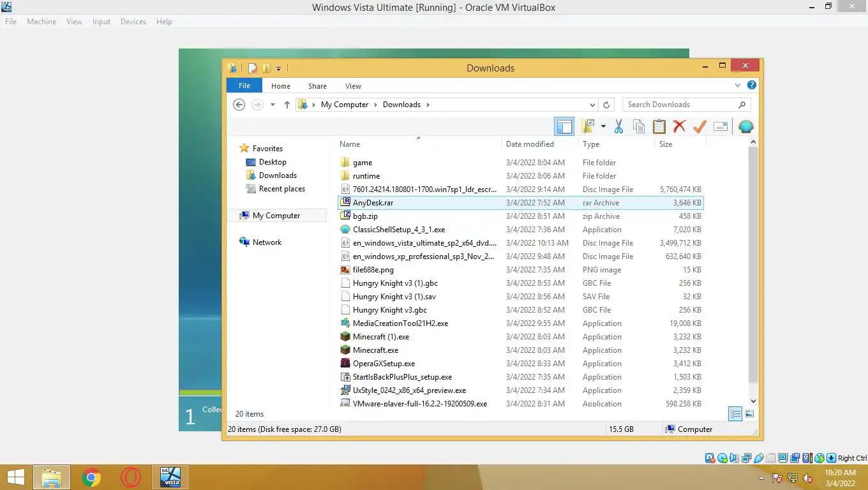Viewport: 868px width, 490px height.
Task: Expand the ribbon with the chevron
Action: pos(738,85)
